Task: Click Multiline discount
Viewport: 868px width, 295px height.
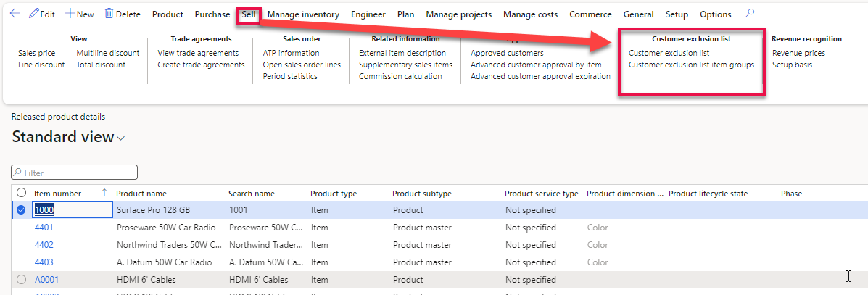Action: click(108, 53)
